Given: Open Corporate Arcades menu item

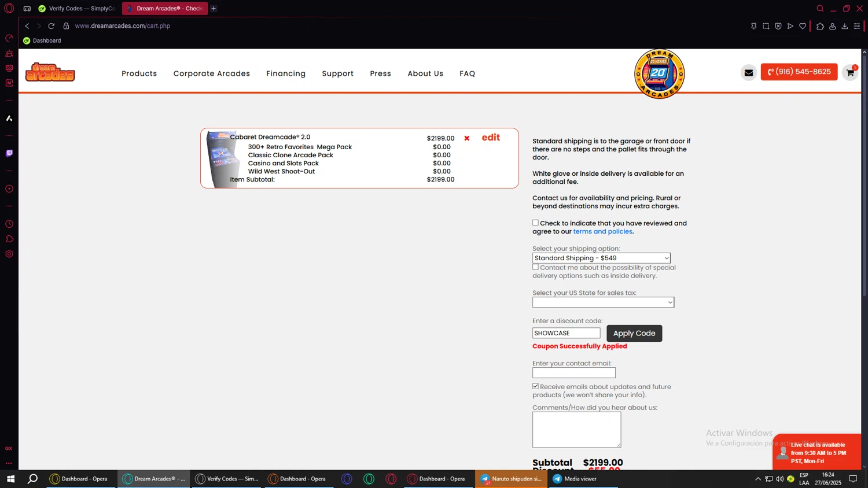Looking at the screenshot, I should pos(212,73).
